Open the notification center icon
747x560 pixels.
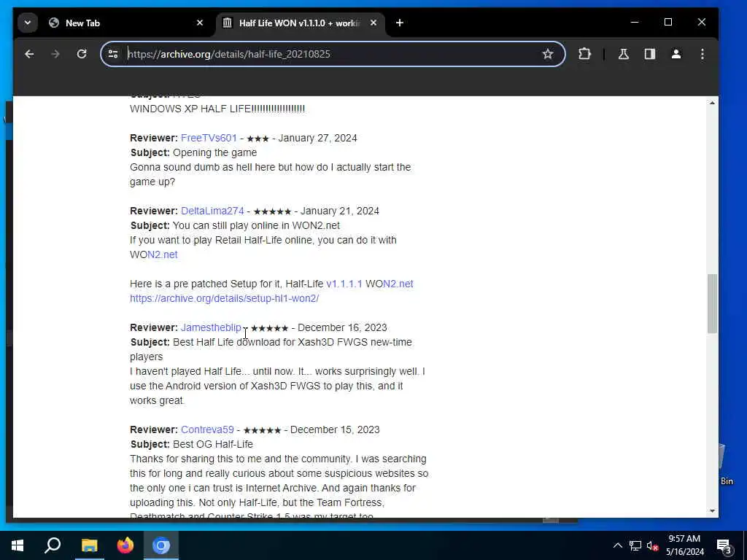coord(724,545)
